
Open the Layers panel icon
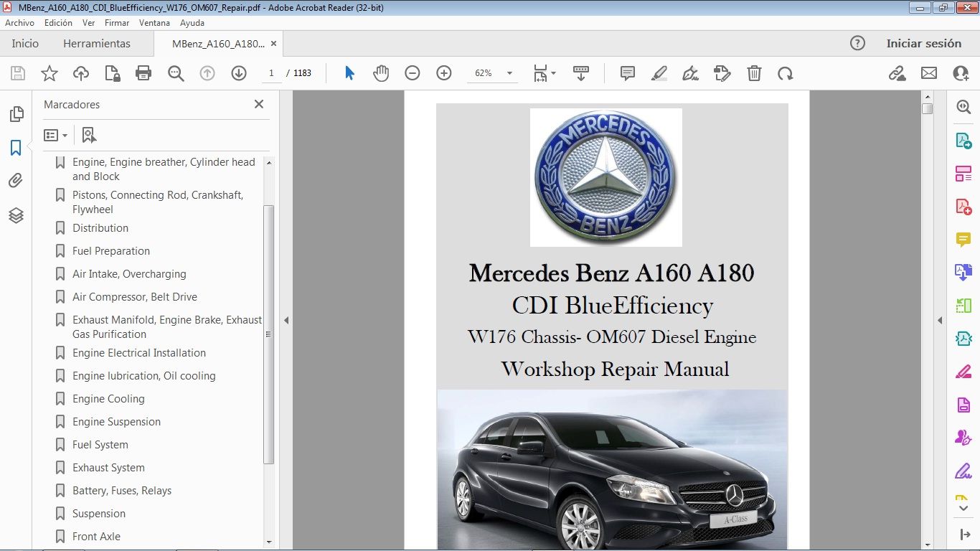(x=16, y=215)
